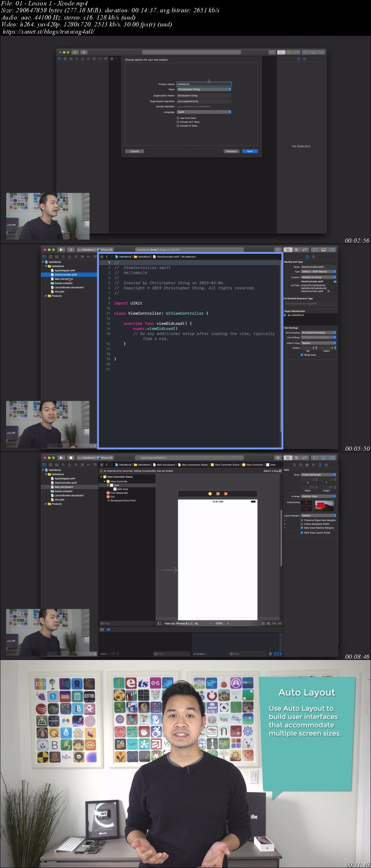
Task: Open the Team dropdown showing Christopher Ching
Action: coord(204,89)
